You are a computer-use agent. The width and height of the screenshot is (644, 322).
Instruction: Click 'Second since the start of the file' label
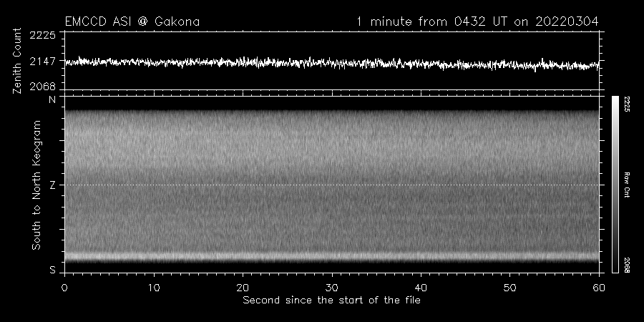[x=332, y=301]
